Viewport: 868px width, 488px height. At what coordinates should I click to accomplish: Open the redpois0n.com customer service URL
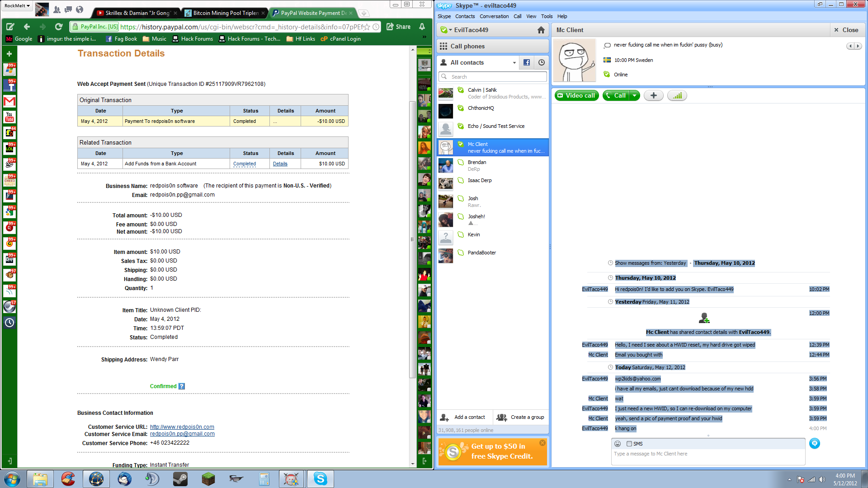point(182,427)
